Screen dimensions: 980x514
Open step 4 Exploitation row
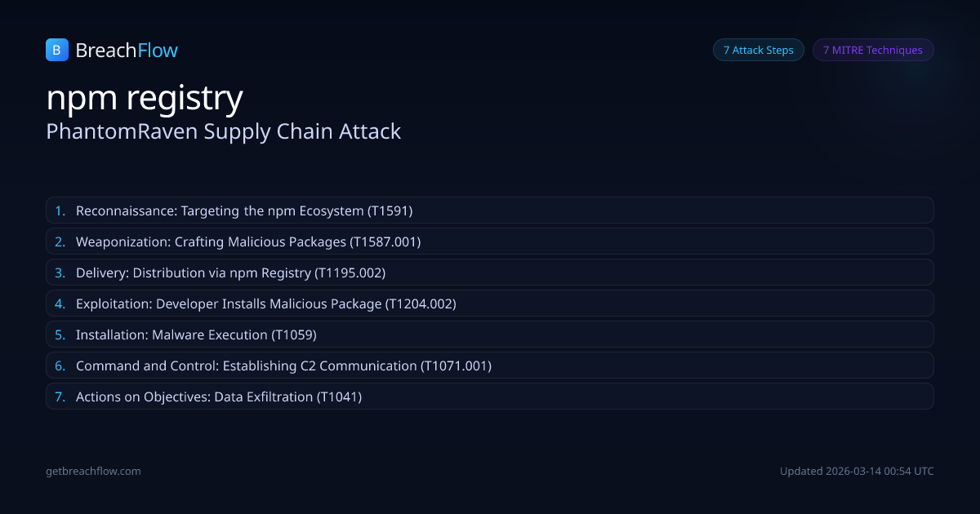pos(489,304)
